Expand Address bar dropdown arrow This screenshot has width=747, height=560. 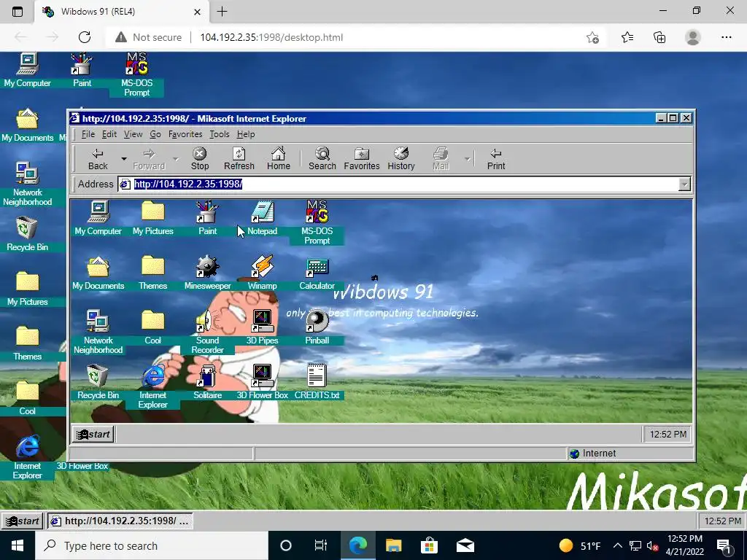(x=684, y=184)
